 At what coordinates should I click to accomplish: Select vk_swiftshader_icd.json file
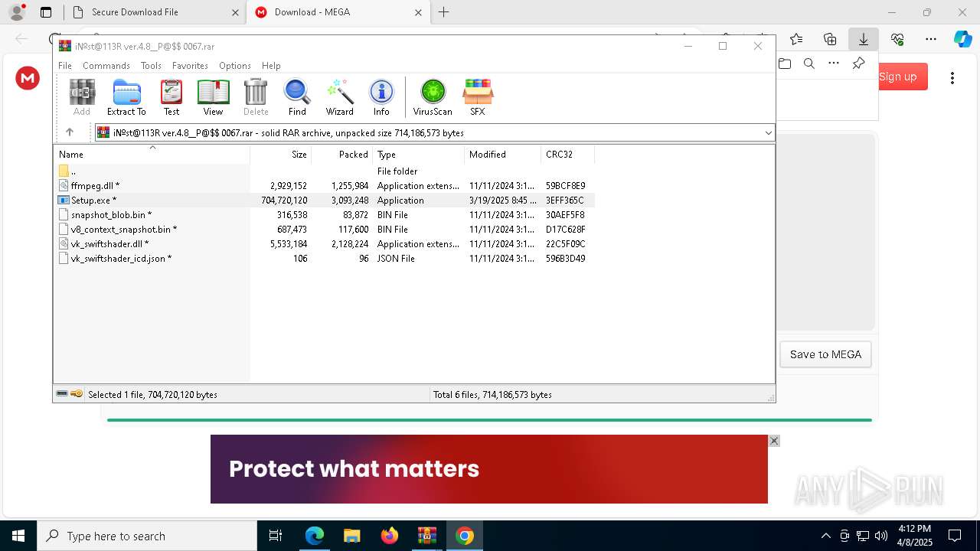[x=324, y=259]
